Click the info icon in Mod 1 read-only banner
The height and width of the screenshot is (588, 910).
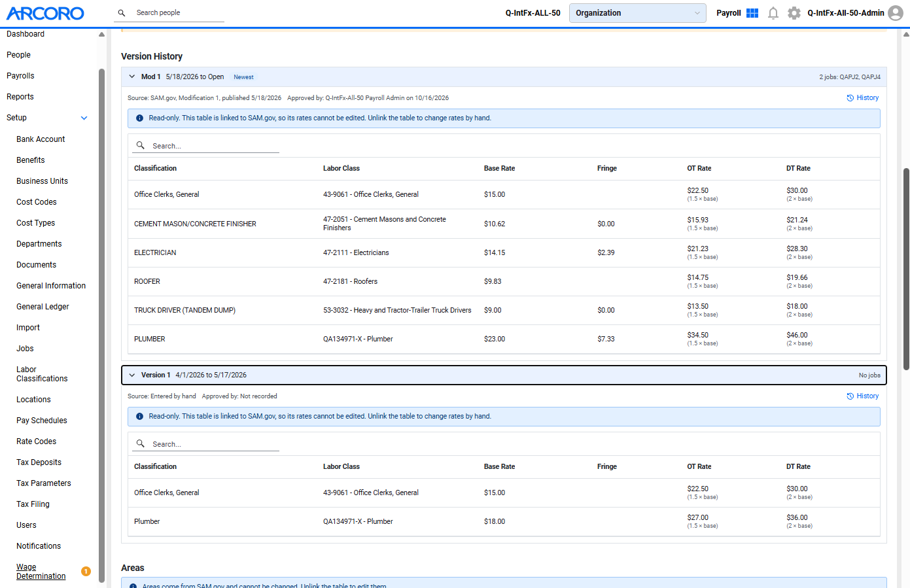point(139,118)
